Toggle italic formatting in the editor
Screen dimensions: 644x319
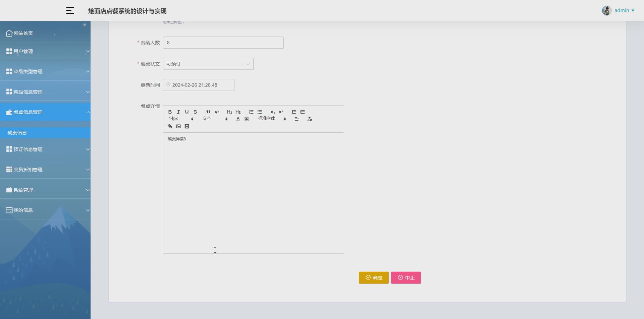point(178,112)
